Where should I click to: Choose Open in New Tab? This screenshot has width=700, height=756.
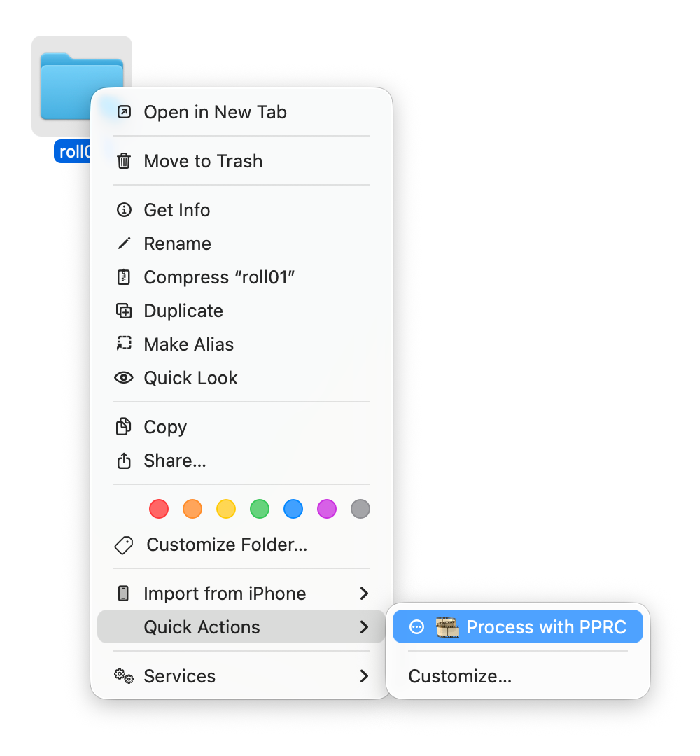[241, 112]
